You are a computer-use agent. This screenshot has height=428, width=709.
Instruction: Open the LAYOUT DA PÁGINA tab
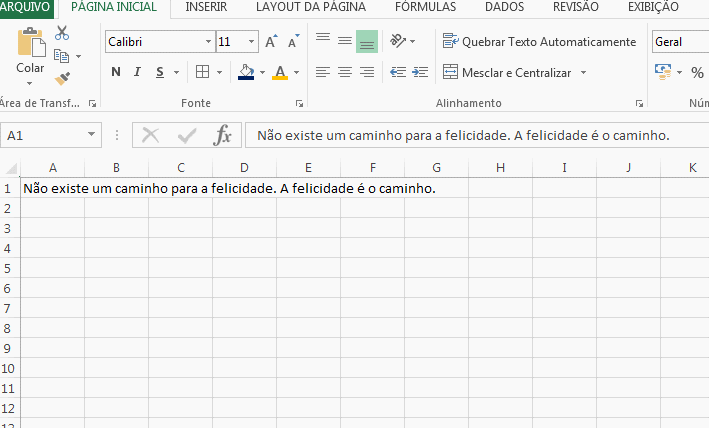pyautogui.click(x=310, y=7)
